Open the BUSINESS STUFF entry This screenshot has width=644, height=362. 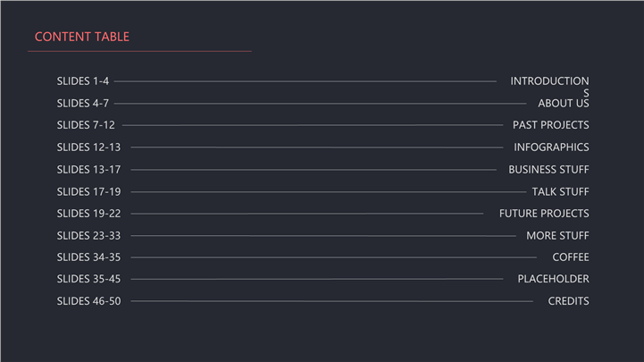click(548, 170)
